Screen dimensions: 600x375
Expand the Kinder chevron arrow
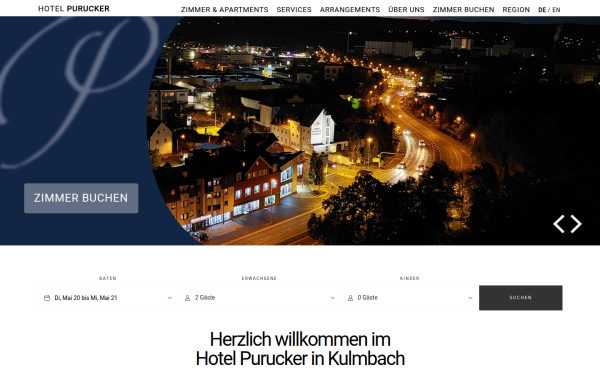tap(470, 298)
